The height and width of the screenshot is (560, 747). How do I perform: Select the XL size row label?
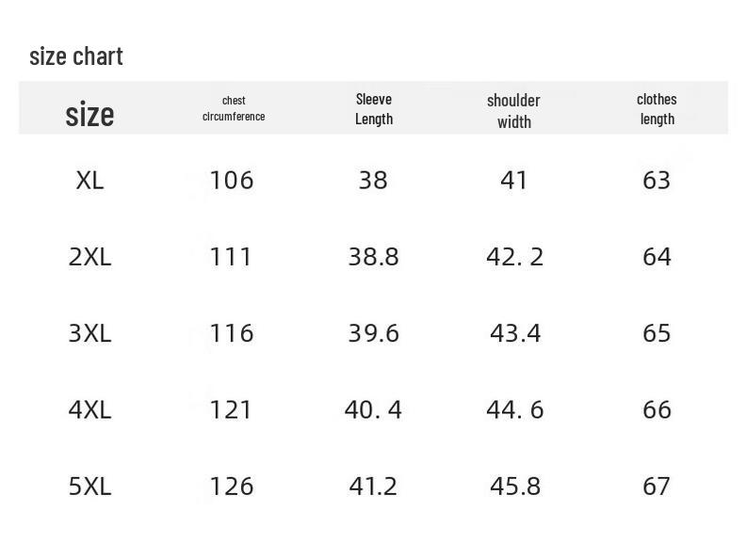coord(89,180)
